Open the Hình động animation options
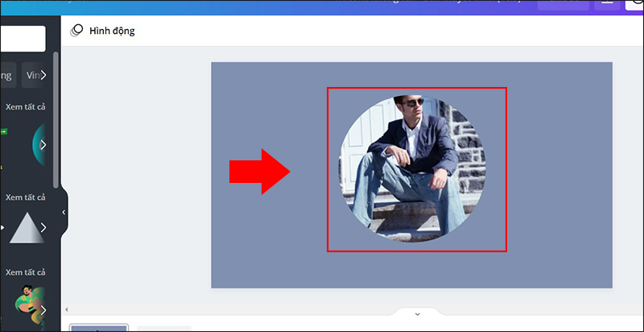This screenshot has height=332, width=644. click(x=103, y=31)
